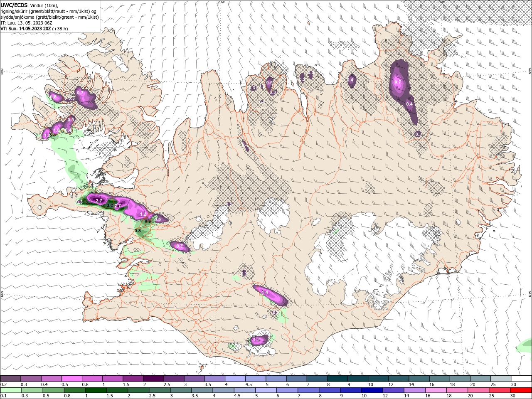Choose the lower legend swatch from 25 to 30

coord(500,390)
